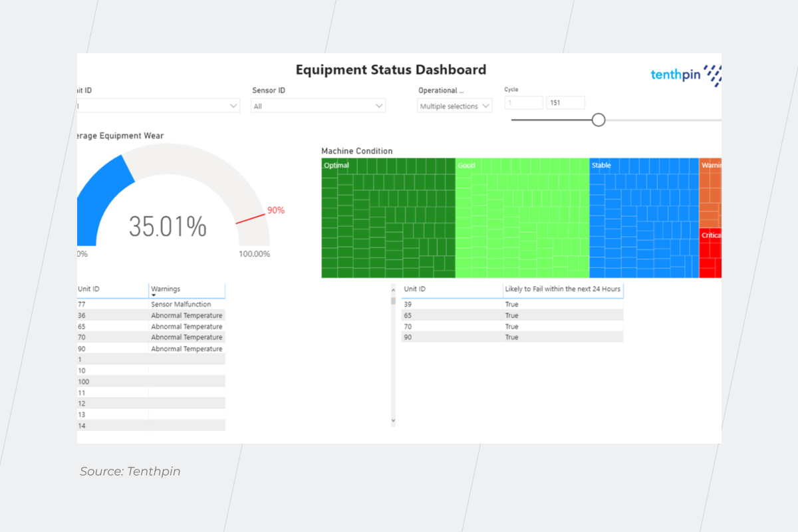Click the 'Likely to Fail within the next 24 Hours' header
This screenshot has height=532, width=798.
563,289
